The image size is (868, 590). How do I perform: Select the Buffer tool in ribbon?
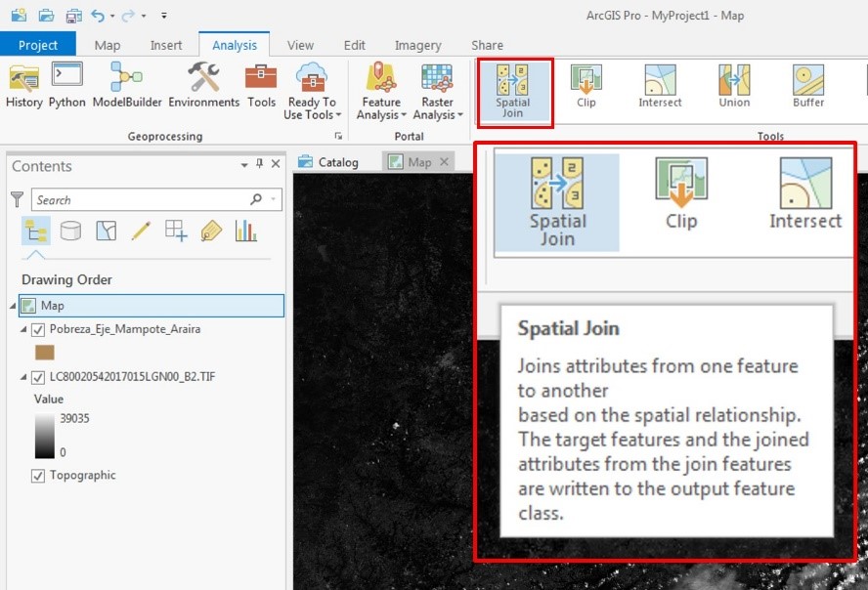click(808, 86)
